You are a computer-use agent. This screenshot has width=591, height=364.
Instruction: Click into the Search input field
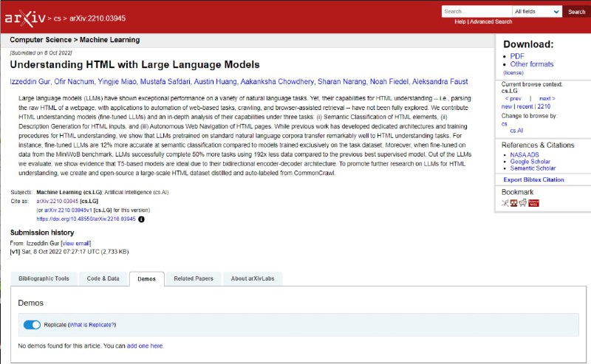pyautogui.click(x=476, y=12)
